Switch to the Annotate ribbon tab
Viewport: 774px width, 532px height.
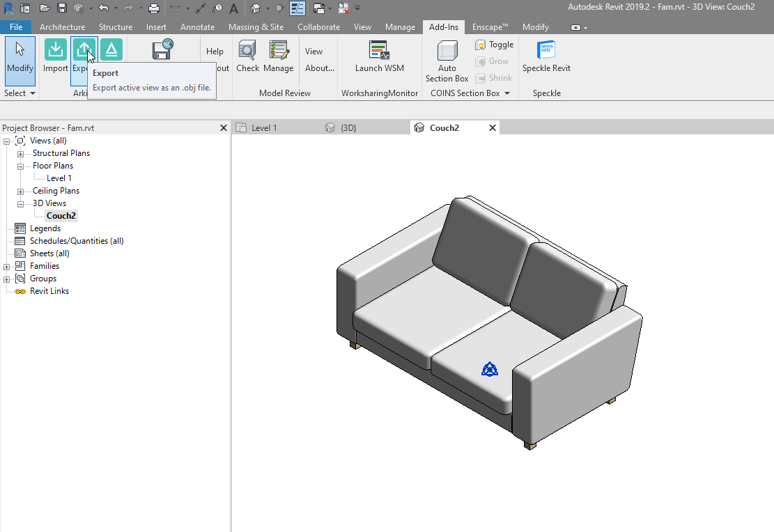point(197,27)
